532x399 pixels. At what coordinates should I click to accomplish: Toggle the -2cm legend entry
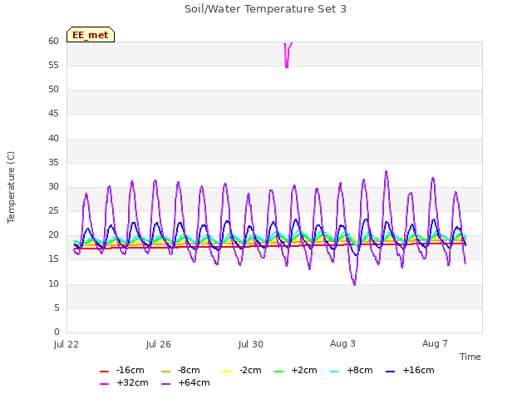click(x=242, y=370)
